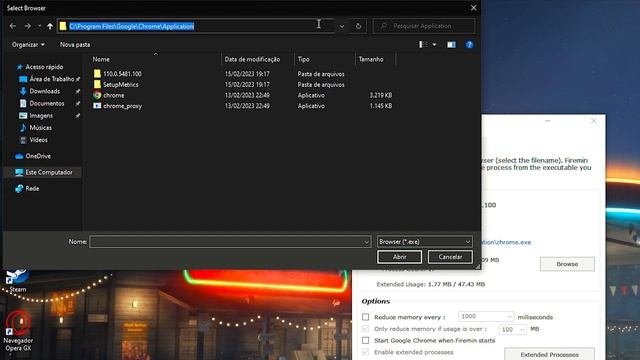This screenshot has height=360, width=640.
Task: Sort by Tamanho column header
Action: coord(371,59)
